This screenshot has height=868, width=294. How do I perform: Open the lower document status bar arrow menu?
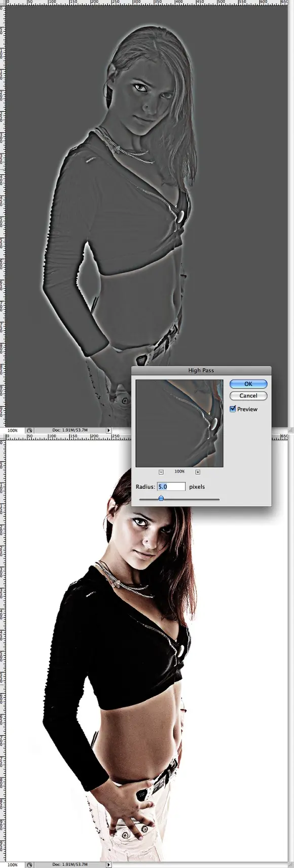pyautogui.click(x=108, y=865)
